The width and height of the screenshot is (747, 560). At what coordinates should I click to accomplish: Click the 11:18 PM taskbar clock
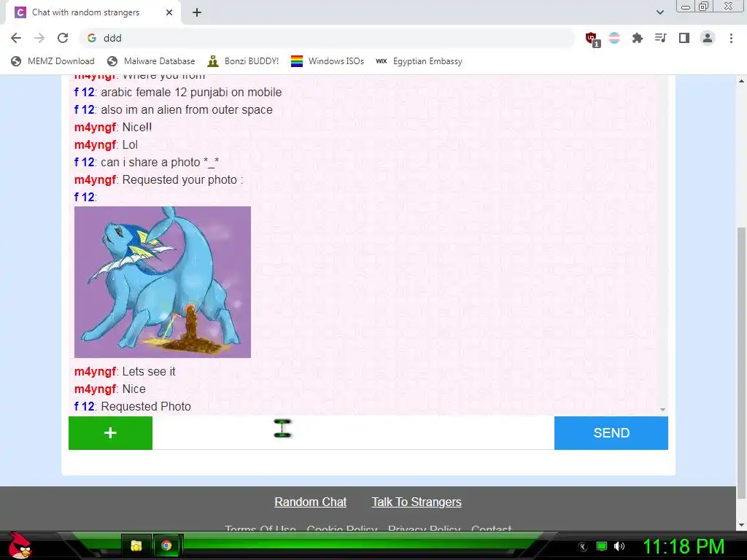tap(684, 546)
